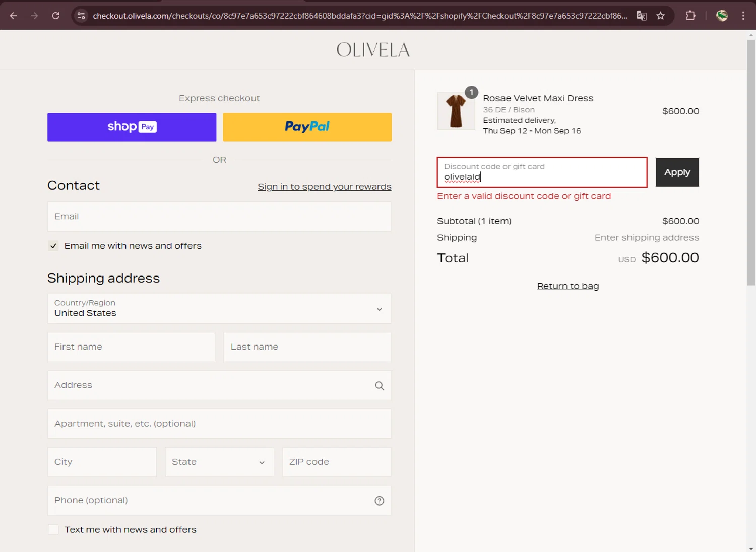Click the Rosae Velvet Maxi Dress thumbnail
756x552 pixels.
[456, 111]
